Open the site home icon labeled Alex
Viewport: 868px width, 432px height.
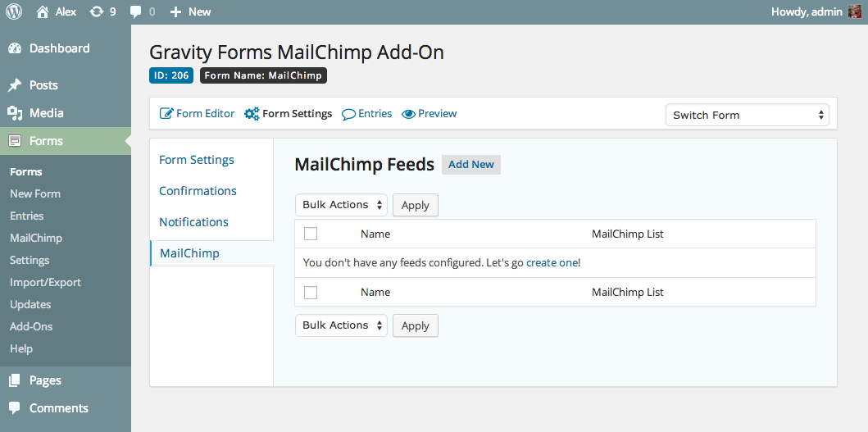tap(43, 11)
